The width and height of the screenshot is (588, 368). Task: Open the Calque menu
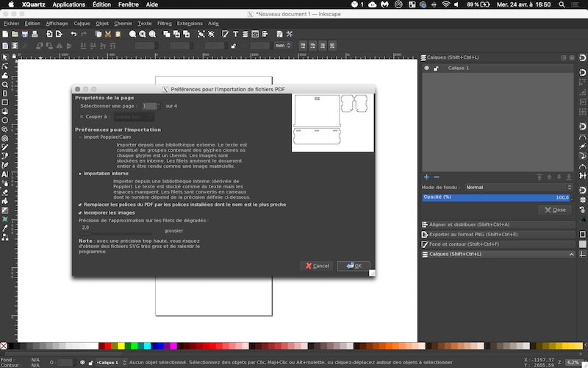tap(82, 24)
